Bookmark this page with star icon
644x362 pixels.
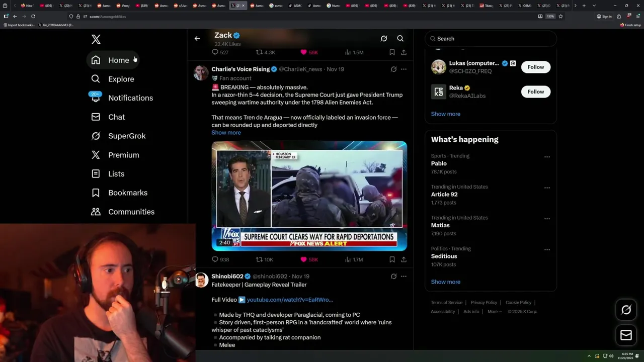(560, 16)
